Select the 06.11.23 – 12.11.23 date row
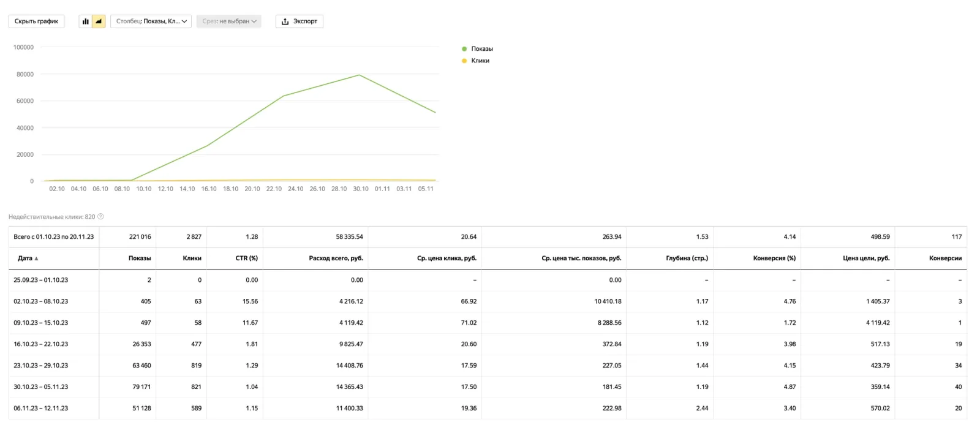980x427 pixels. [488, 409]
